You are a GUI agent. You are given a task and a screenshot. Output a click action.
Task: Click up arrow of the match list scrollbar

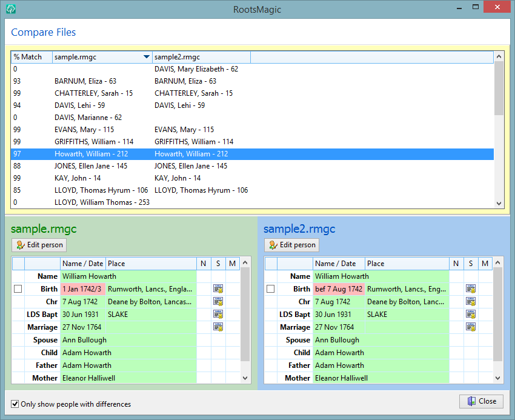[499, 56]
